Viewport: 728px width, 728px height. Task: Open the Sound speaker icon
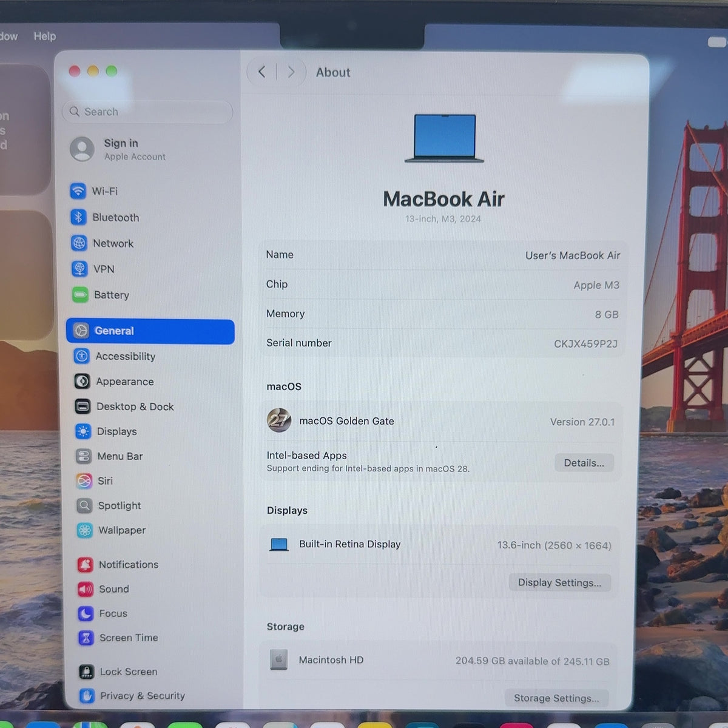coord(86,589)
